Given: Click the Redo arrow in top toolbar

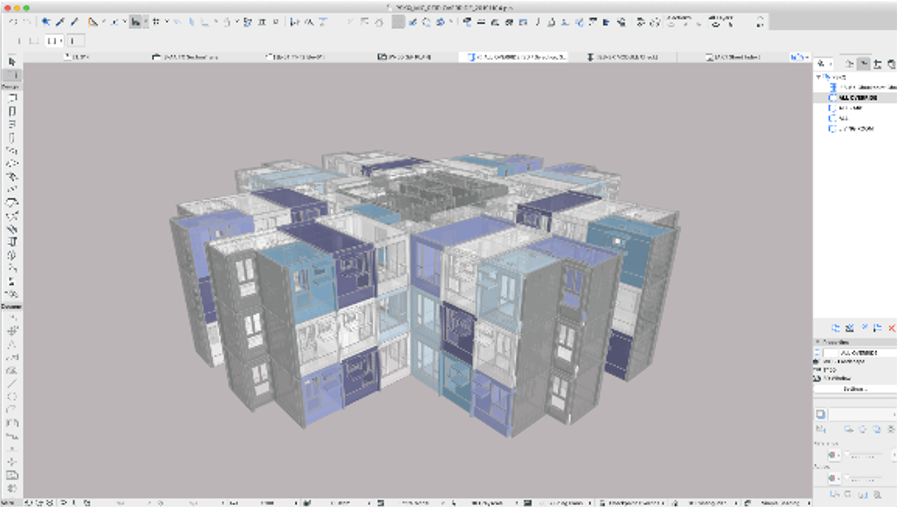Looking at the screenshot, I should (x=26, y=22).
